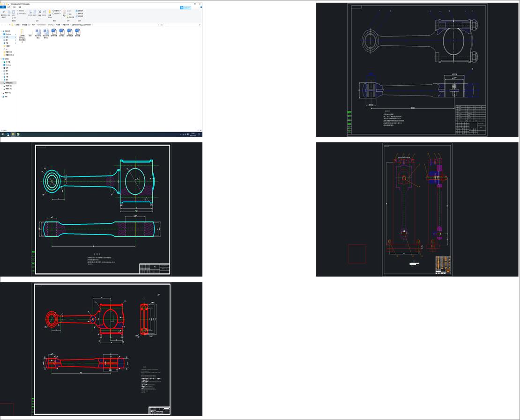
Task: Click the Windows Start button
Action: [3, 134]
